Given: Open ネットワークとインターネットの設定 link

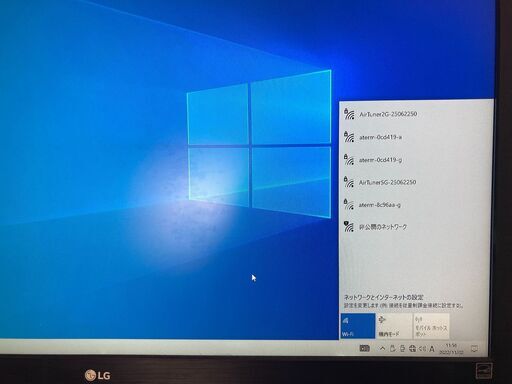Looking at the screenshot, I should (383, 297).
